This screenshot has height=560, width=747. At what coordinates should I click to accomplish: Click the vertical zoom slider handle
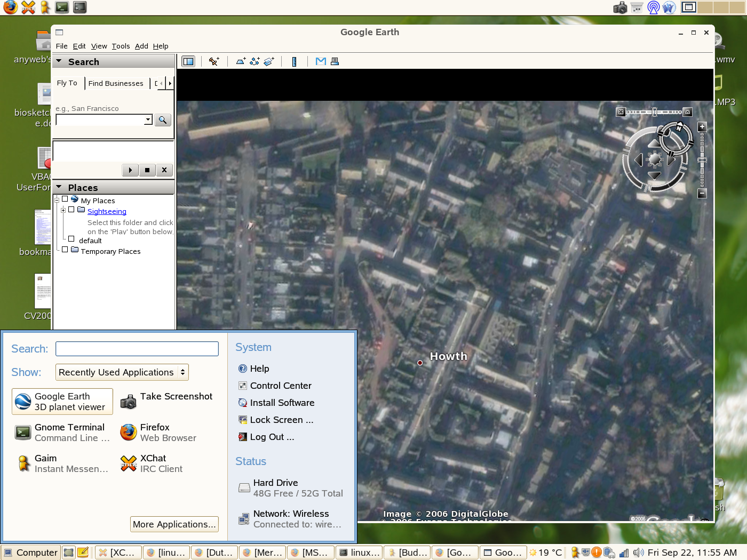[x=702, y=160]
